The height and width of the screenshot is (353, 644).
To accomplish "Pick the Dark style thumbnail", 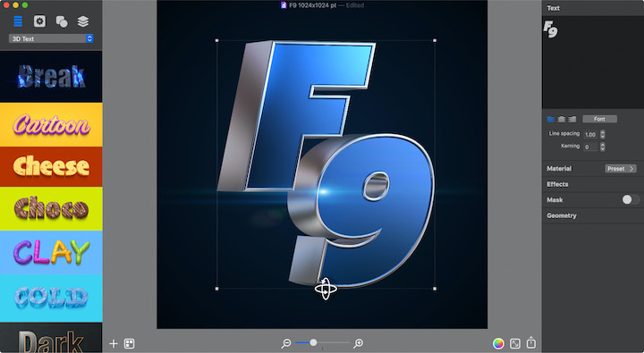I will point(51,338).
